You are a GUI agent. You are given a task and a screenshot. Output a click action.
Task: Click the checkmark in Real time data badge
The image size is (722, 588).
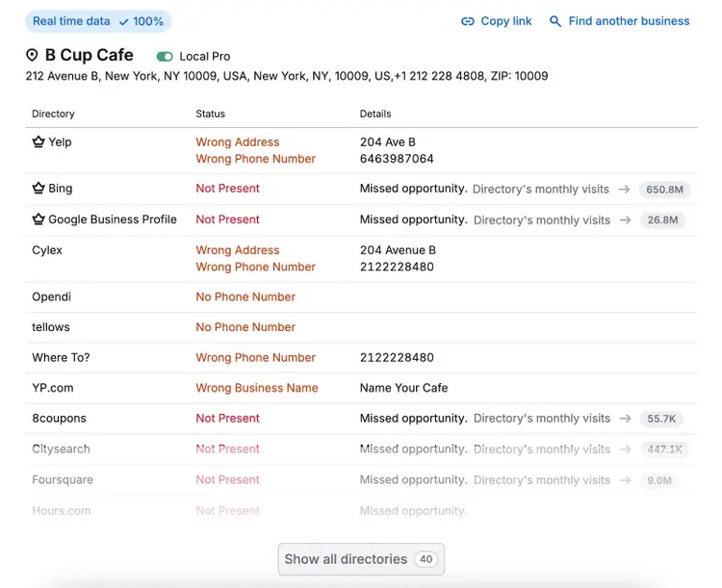point(123,21)
